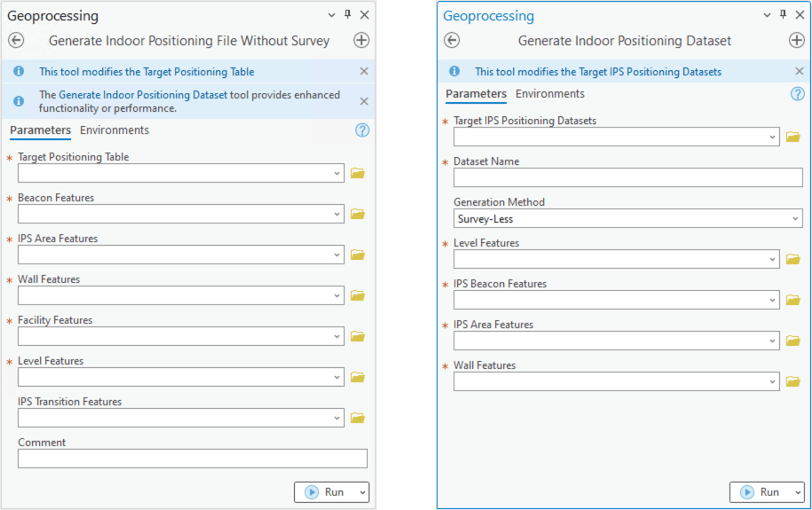Switch to the Environments tab on left pane
Image resolution: width=812 pixels, height=510 pixels.
[114, 130]
